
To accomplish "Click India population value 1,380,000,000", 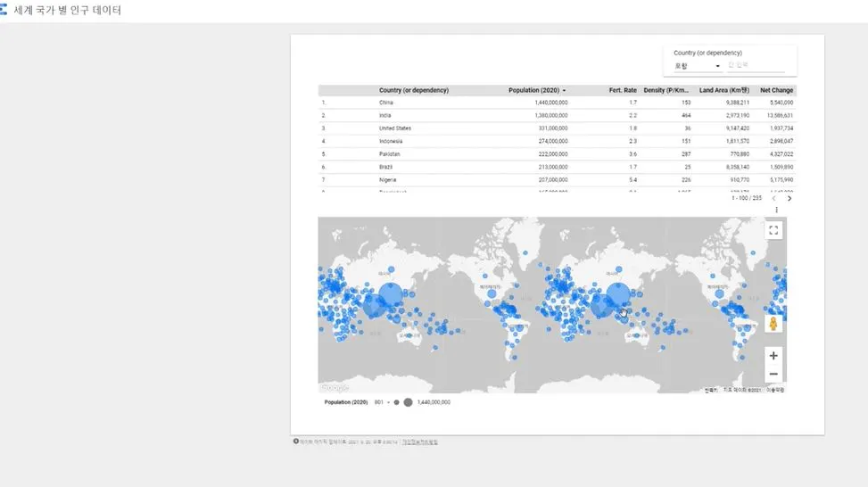I will point(550,115).
